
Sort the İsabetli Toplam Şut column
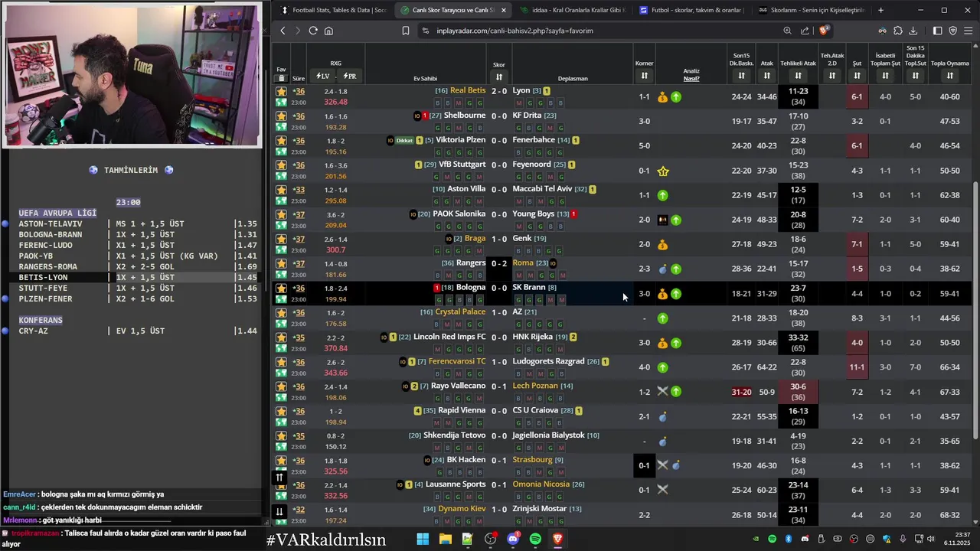click(885, 76)
